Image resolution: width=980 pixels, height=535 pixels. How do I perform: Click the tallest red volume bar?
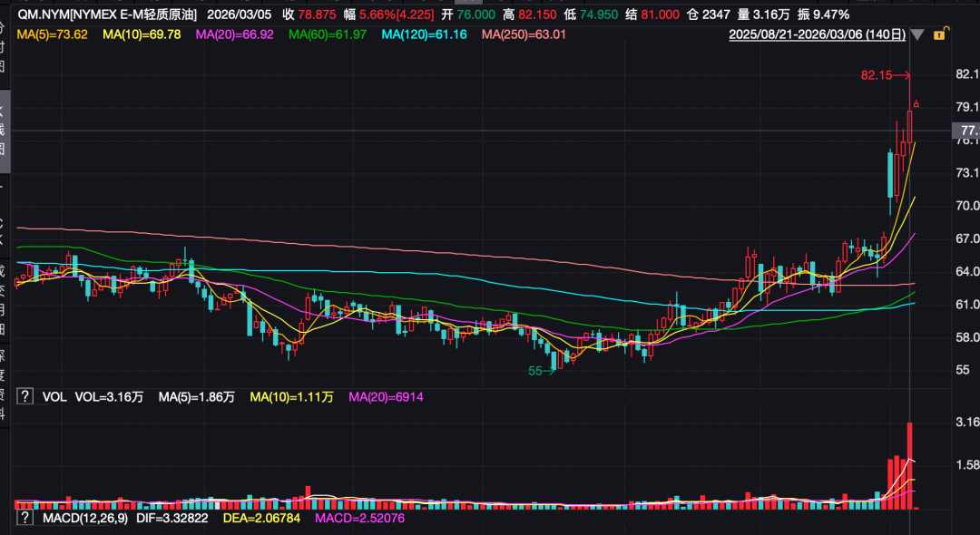coord(909,464)
